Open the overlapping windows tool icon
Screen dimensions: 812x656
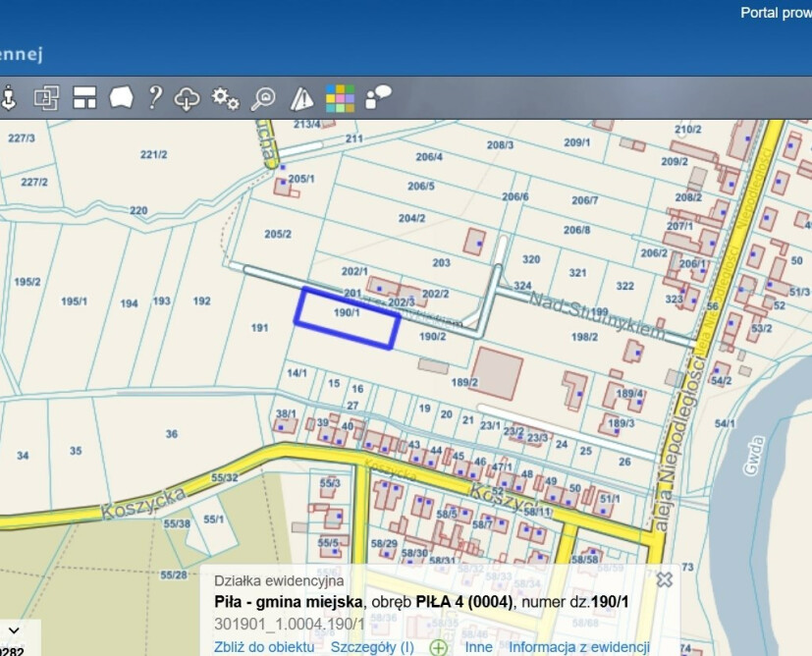47,98
